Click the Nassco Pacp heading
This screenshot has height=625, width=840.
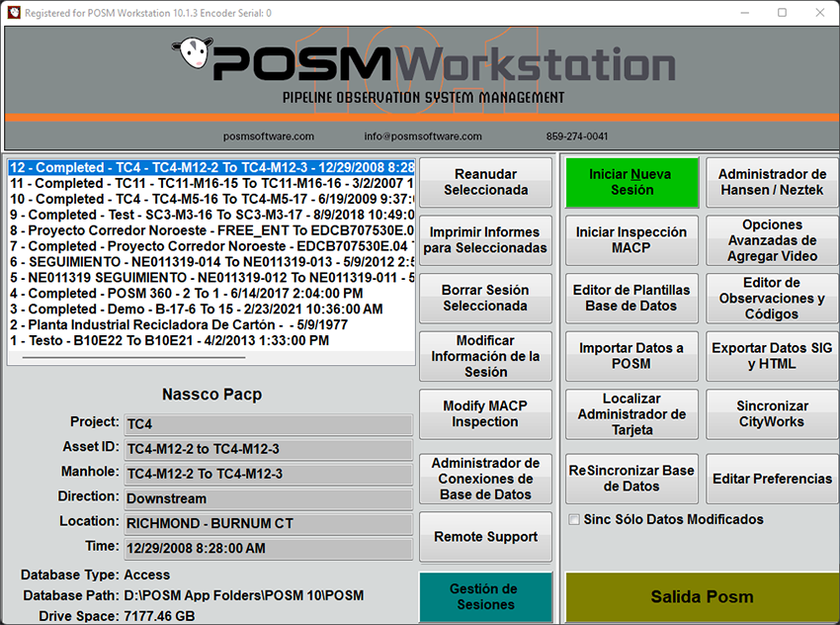coord(212,395)
